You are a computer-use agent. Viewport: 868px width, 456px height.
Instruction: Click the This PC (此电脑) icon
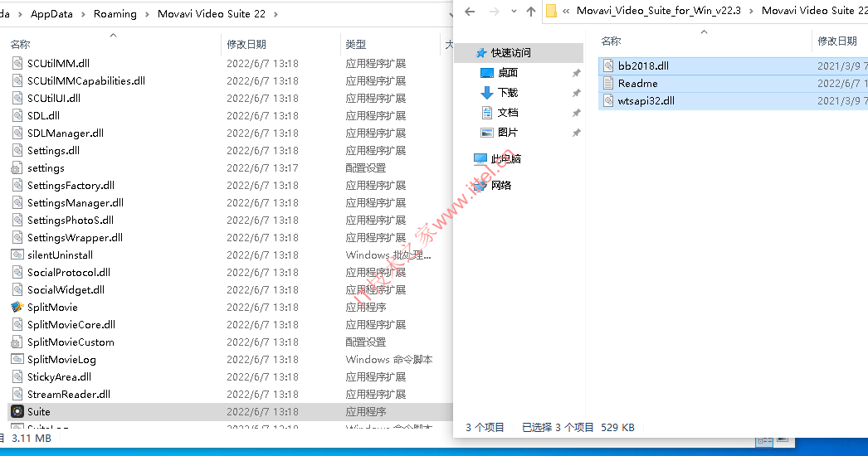point(480,159)
